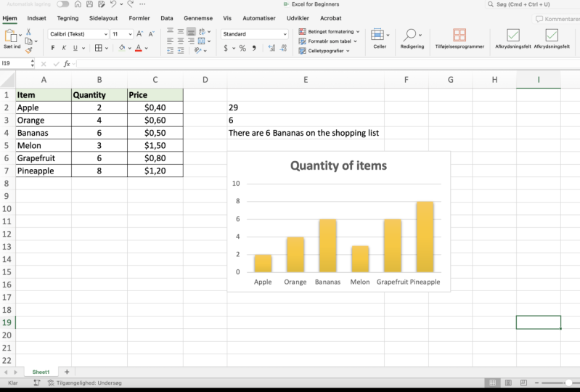Image resolution: width=580 pixels, height=392 pixels.
Task: Toggle top vertical alignment
Action: 170,31
